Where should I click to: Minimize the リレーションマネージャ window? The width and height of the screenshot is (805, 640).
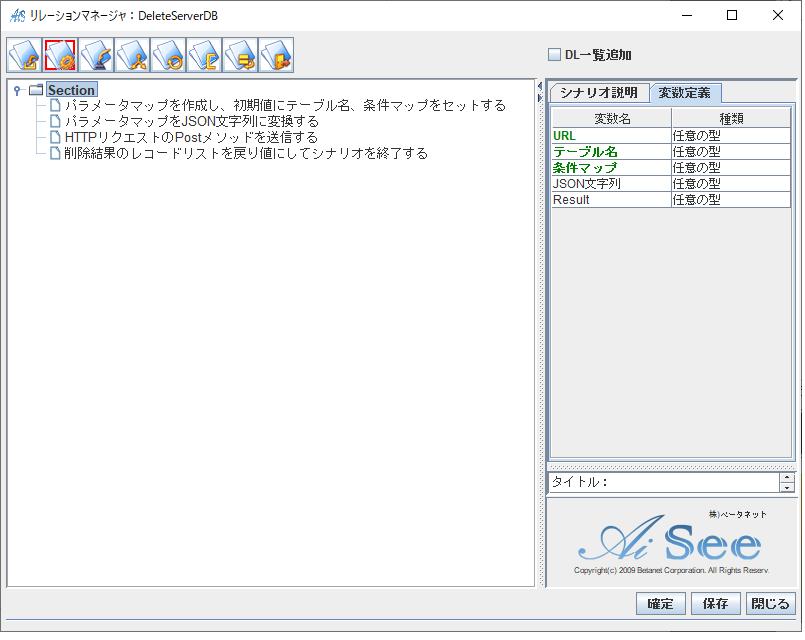tap(687, 15)
